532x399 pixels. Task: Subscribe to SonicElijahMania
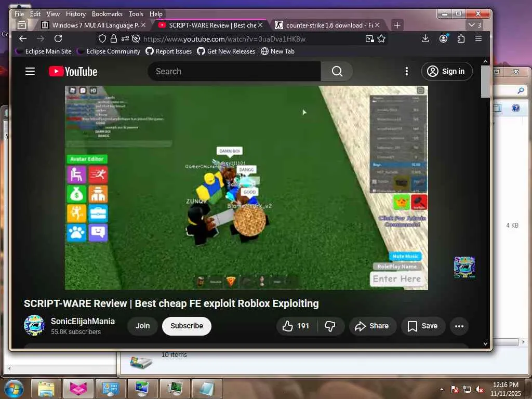point(187,326)
